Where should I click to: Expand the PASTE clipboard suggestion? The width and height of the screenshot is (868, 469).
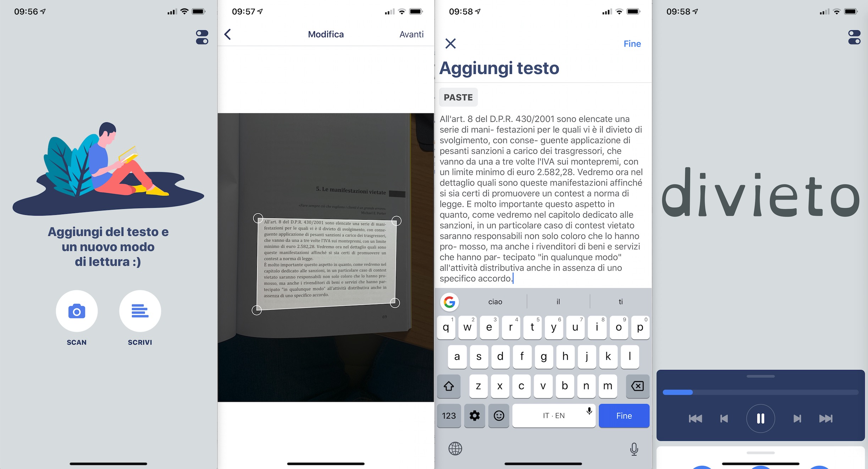coord(459,97)
